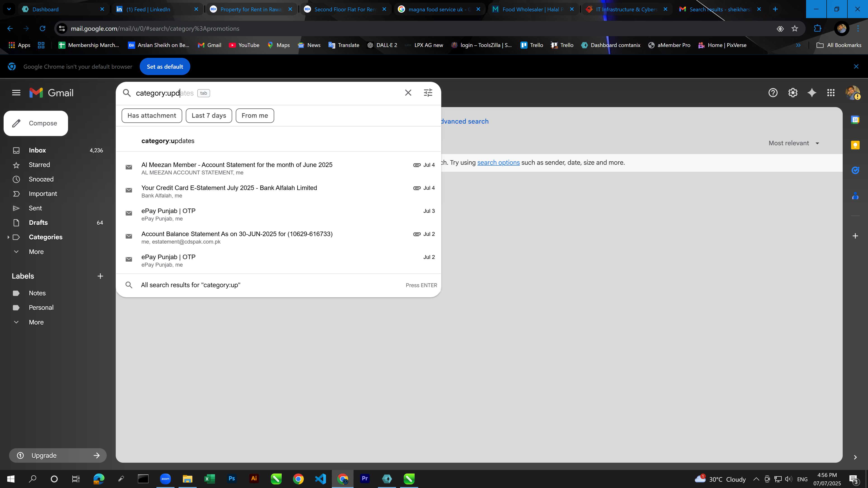Clear search with the X icon
Screen dimensions: 868x488
(408, 93)
